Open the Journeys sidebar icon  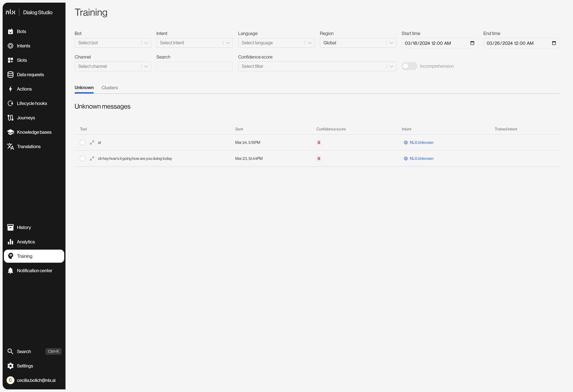[10, 118]
